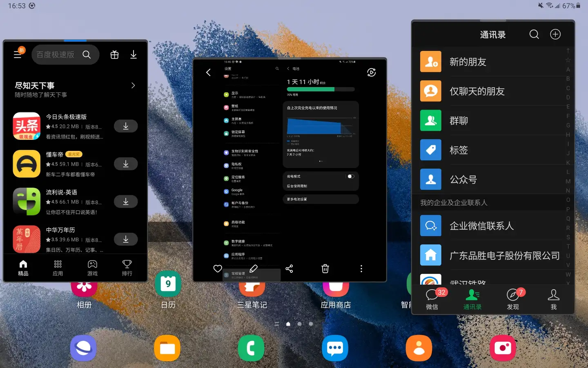Launch Samsung Internet browser from dock
The width and height of the screenshot is (588, 368).
(x=83, y=348)
